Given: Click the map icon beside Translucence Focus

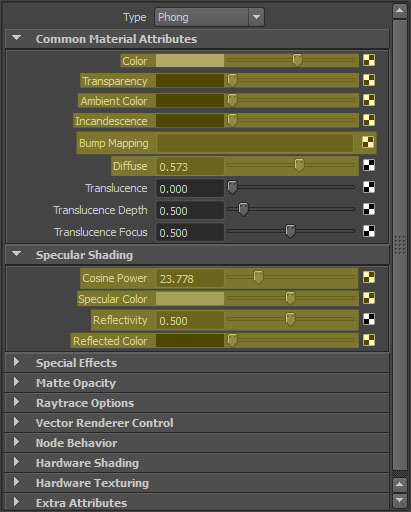Looking at the screenshot, I should [369, 231].
